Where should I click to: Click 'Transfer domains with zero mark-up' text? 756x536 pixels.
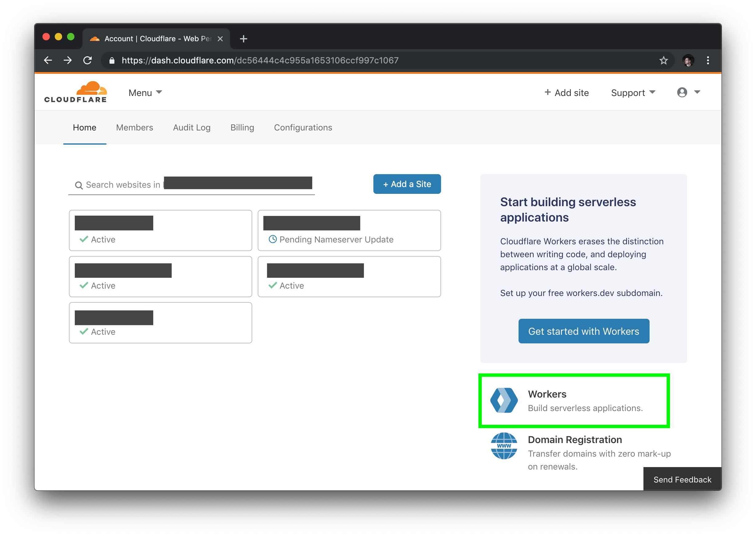pyautogui.click(x=599, y=454)
